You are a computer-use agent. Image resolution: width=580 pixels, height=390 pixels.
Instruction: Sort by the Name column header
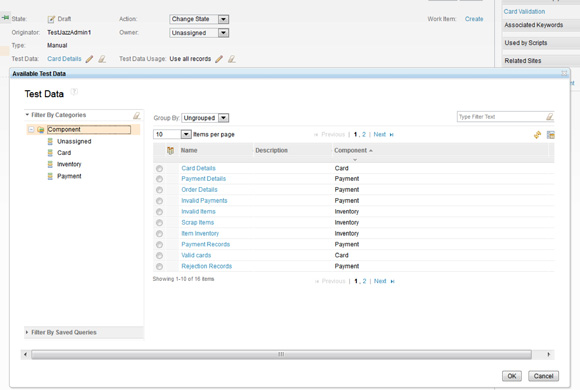coord(189,151)
